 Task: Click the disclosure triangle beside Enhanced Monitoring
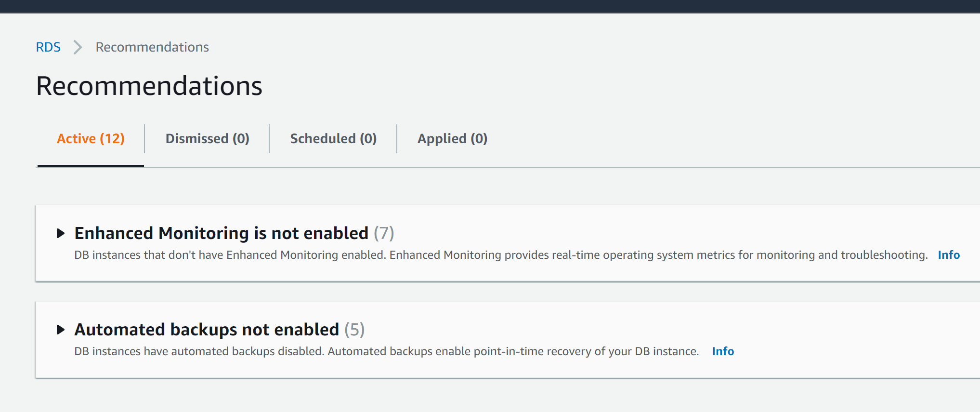[x=62, y=233]
